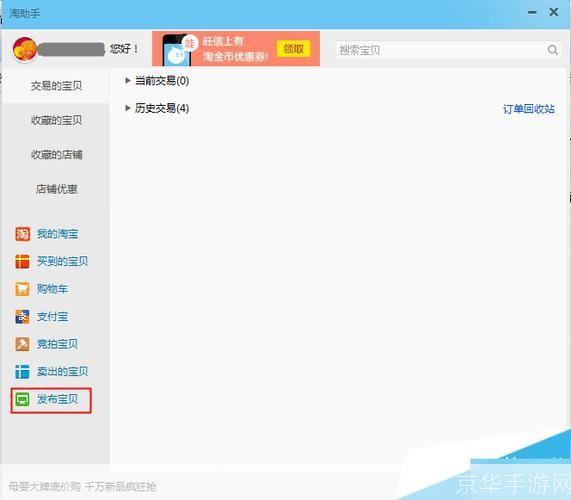
Task: Select the 店铺优惠 tab
Action: coord(56,189)
